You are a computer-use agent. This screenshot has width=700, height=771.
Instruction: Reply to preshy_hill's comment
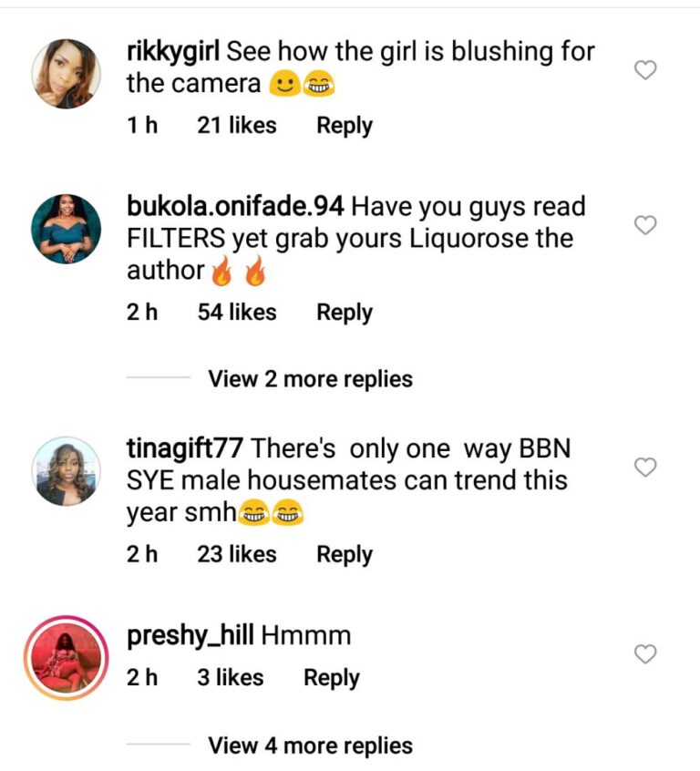[x=332, y=679]
